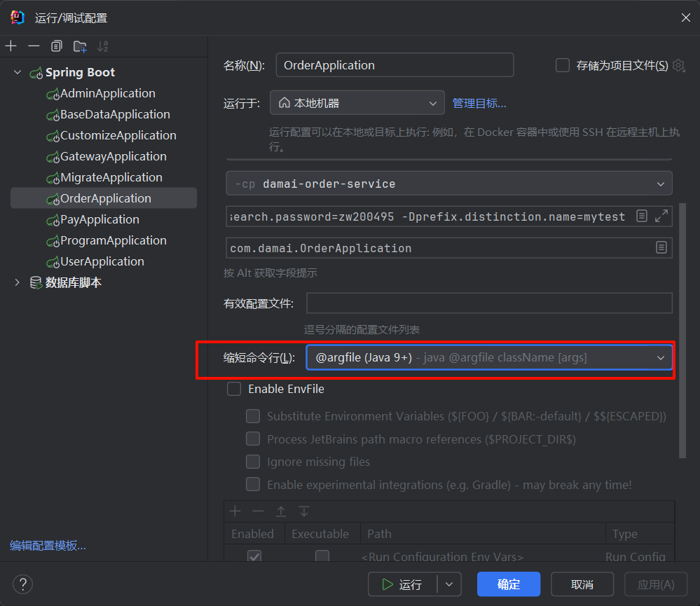Click the 数据库脚本 database icon
Screen dimensions: 700x606
tap(36, 282)
